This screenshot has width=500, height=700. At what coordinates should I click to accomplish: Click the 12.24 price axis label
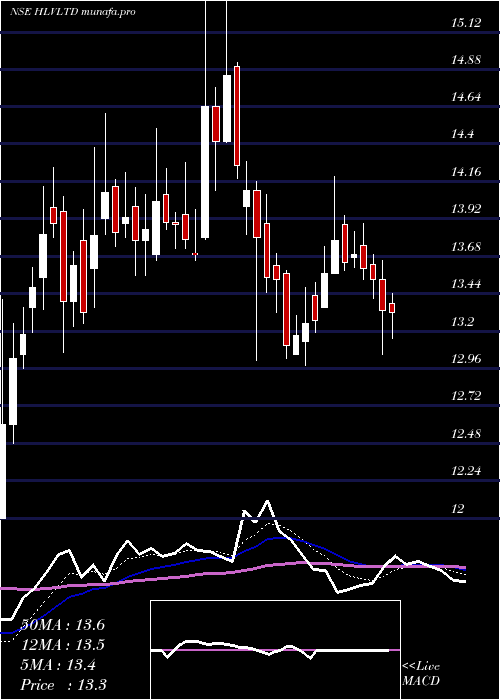pyautogui.click(x=466, y=471)
